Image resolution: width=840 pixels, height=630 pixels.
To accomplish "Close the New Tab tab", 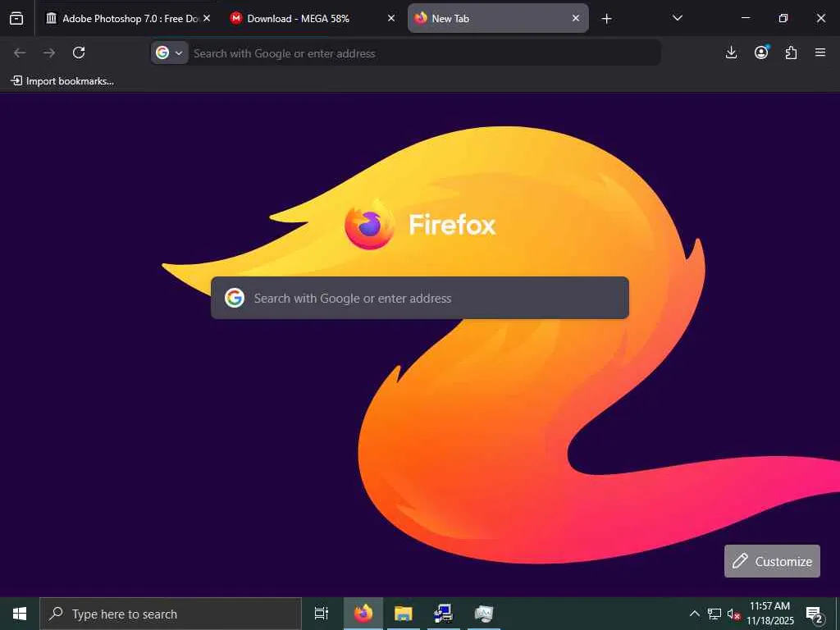I will (x=575, y=18).
